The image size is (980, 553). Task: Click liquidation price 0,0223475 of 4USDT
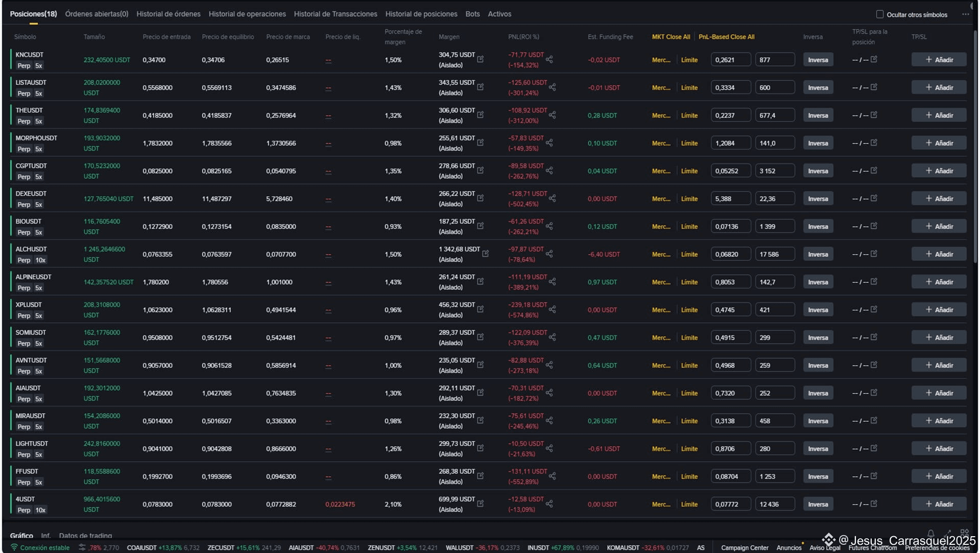(x=340, y=504)
